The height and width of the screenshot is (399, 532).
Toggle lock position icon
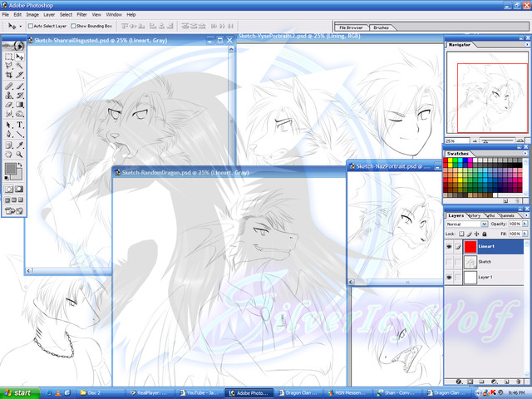pos(476,234)
